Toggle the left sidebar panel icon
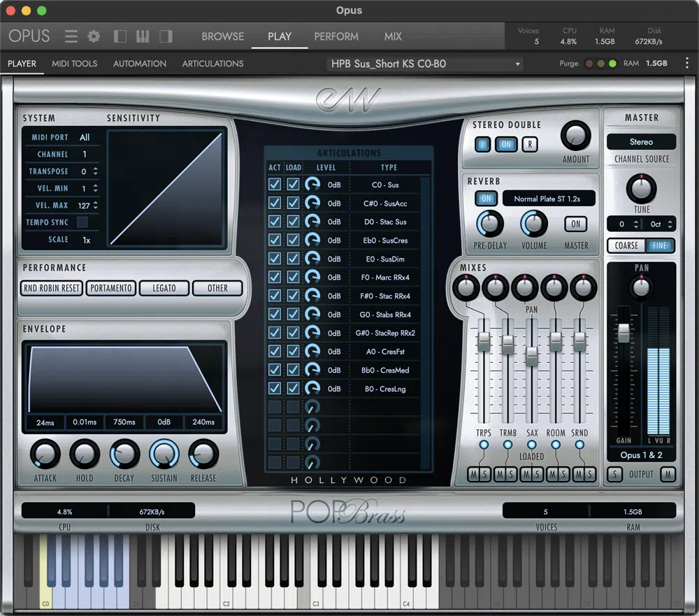 point(120,36)
